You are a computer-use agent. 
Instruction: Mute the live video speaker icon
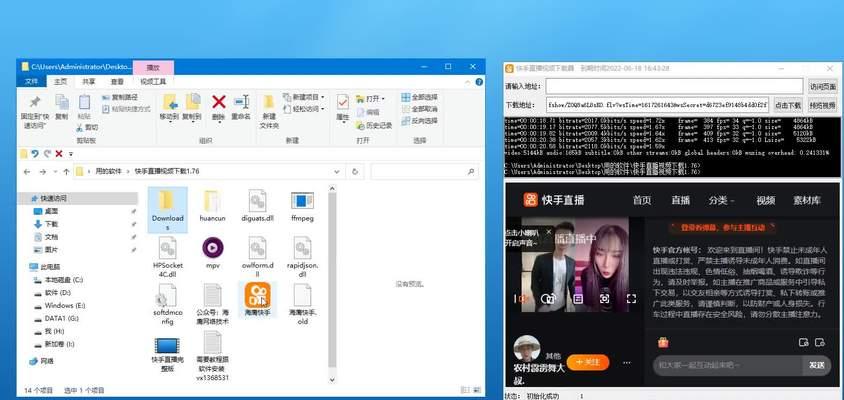tap(521, 299)
